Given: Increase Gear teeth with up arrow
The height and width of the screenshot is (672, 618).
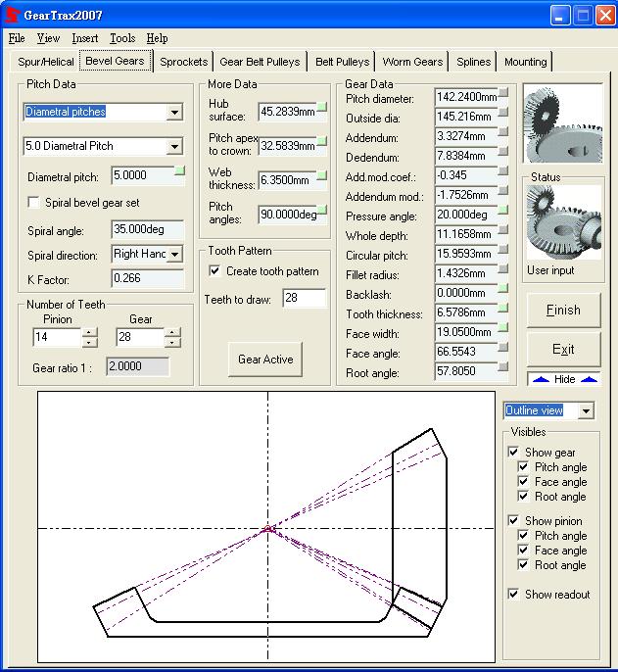Looking at the screenshot, I should pyautogui.click(x=172, y=332).
